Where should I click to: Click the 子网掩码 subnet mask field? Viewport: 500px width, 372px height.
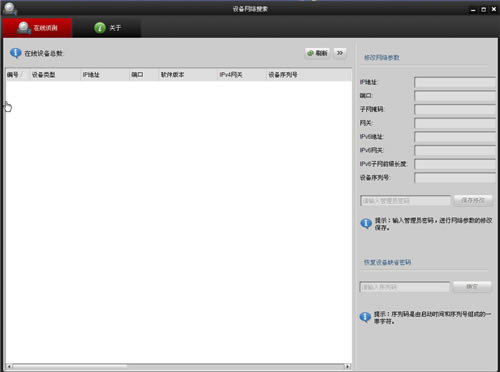pos(455,110)
